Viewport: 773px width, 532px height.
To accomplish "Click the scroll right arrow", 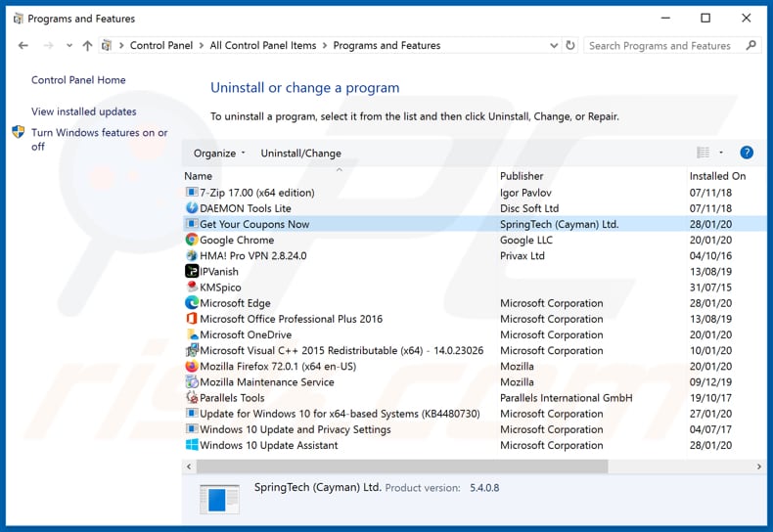I will [758, 466].
